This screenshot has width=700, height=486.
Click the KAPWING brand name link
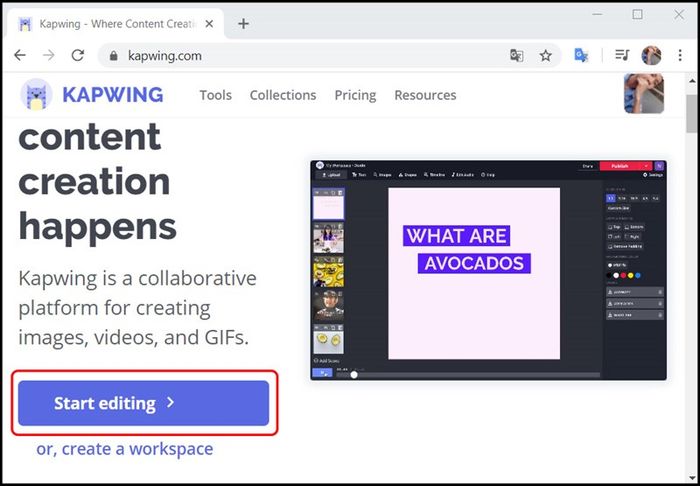click(112, 95)
